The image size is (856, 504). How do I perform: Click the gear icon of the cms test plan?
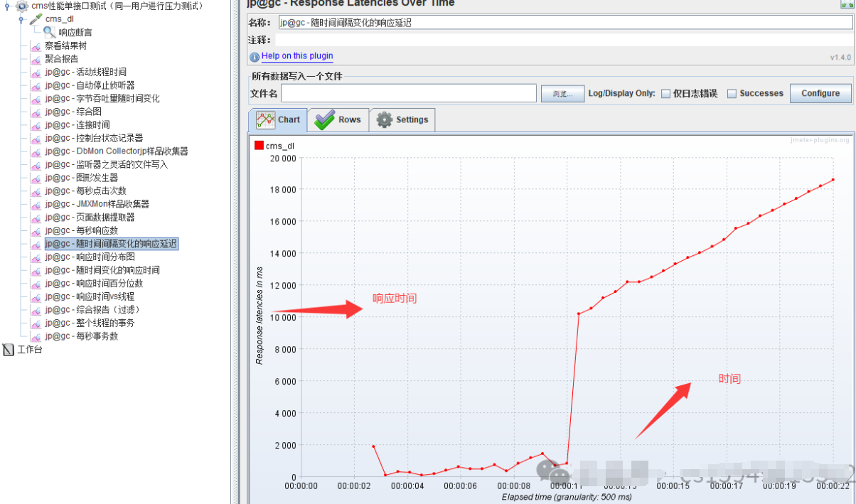point(22,6)
